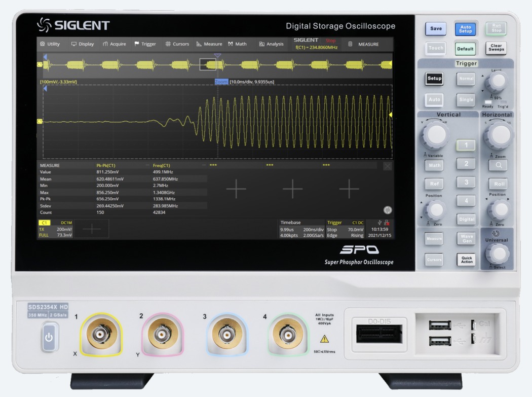This screenshot has height=397, width=532.
Task: Open the Display menu on screen
Action: pyautogui.click(x=83, y=44)
